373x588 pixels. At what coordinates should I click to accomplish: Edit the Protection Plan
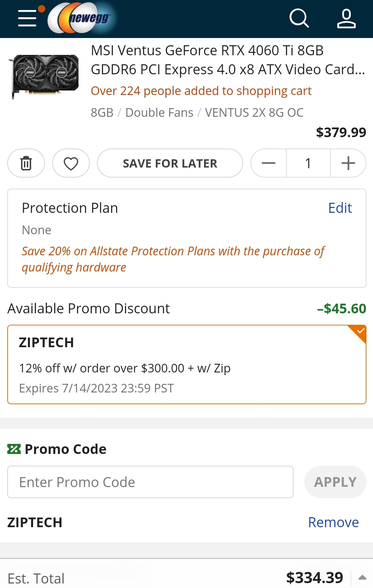coord(340,208)
